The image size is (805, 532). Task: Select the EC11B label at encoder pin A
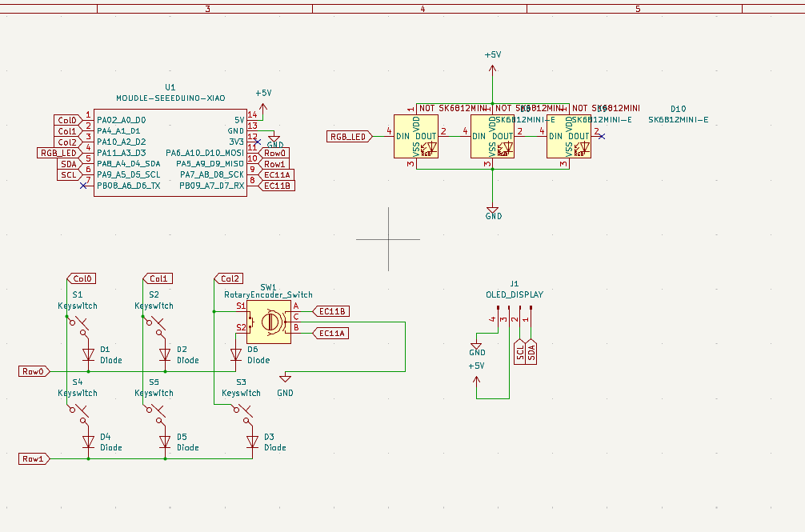click(331, 311)
